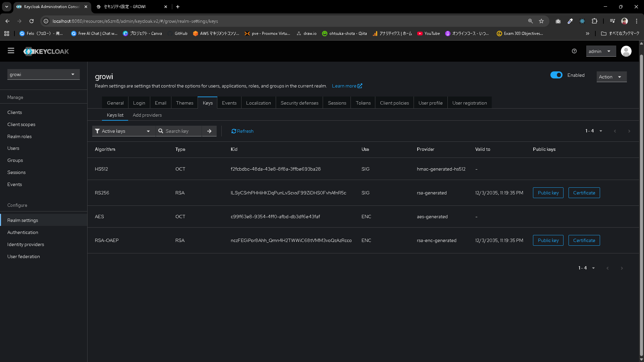Screen dimensions: 644x362
Task: Open browser extensions puzzle icon
Action: (x=594, y=21)
